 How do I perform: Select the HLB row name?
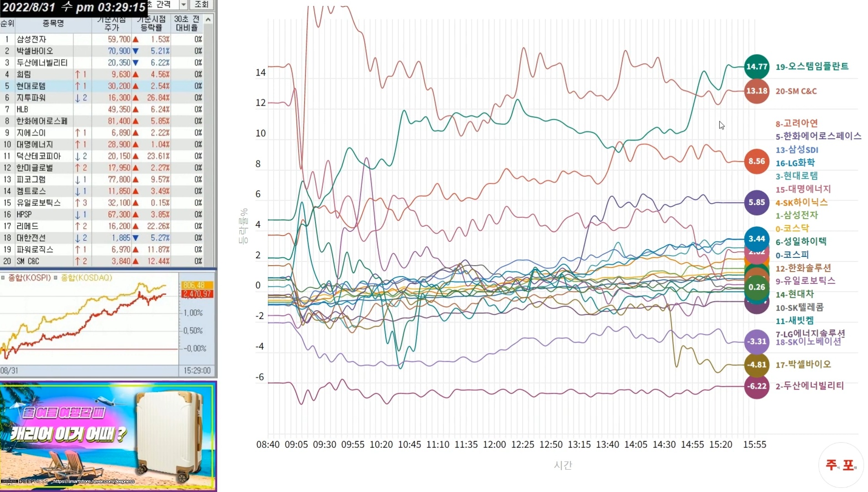click(22, 109)
